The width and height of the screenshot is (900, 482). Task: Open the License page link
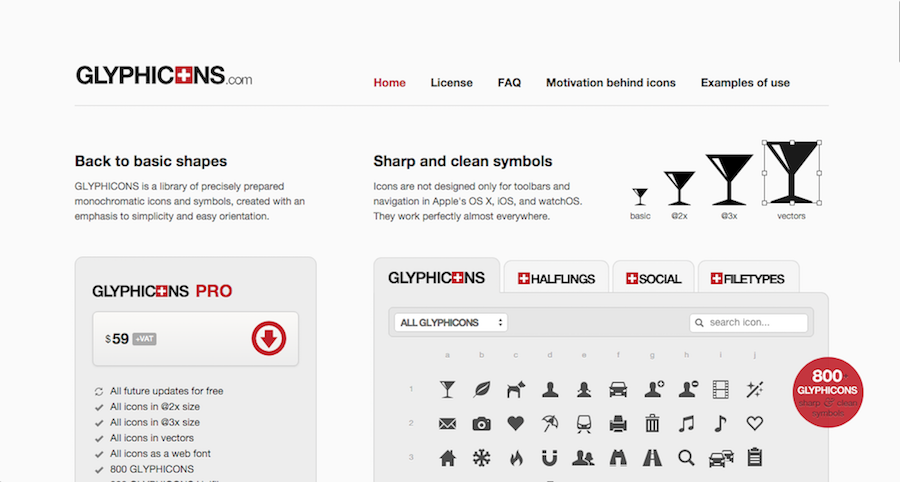tap(451, 83)
